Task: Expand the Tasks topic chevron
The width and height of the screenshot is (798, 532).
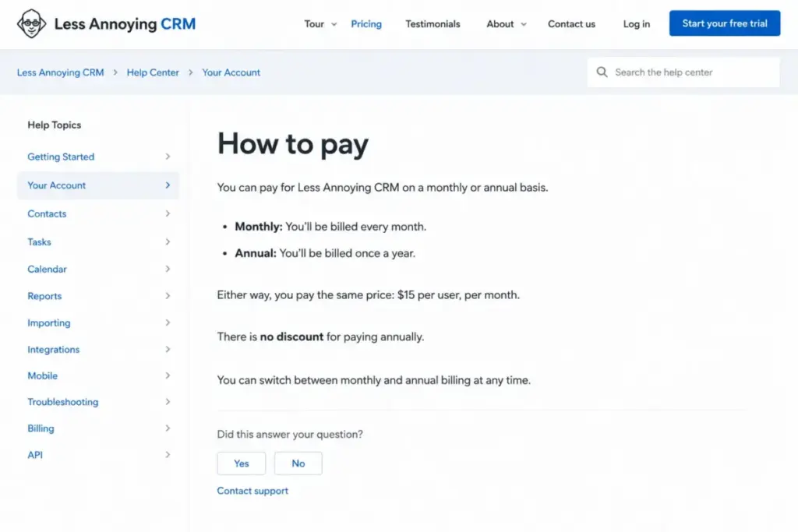Action: (x=168, y=241)
